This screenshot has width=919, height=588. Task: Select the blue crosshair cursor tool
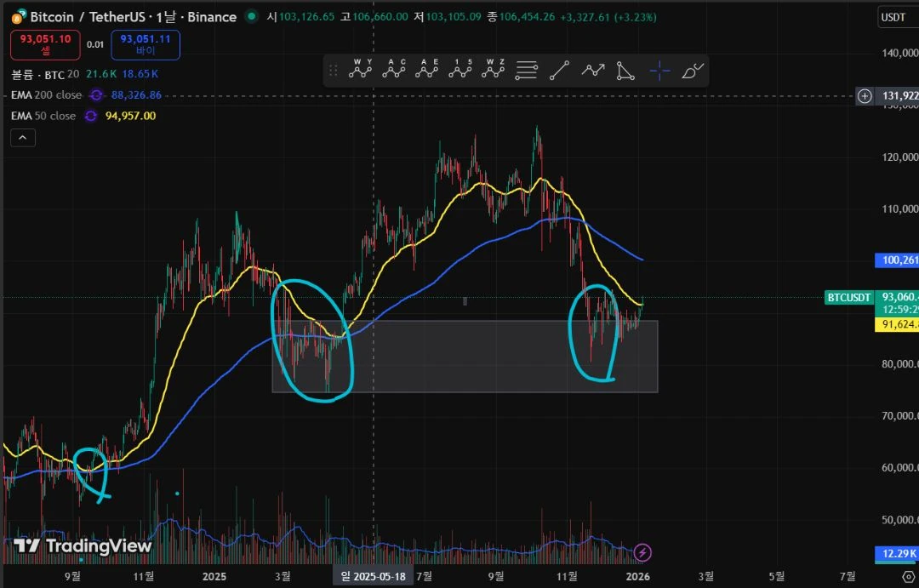coord(659,71)
